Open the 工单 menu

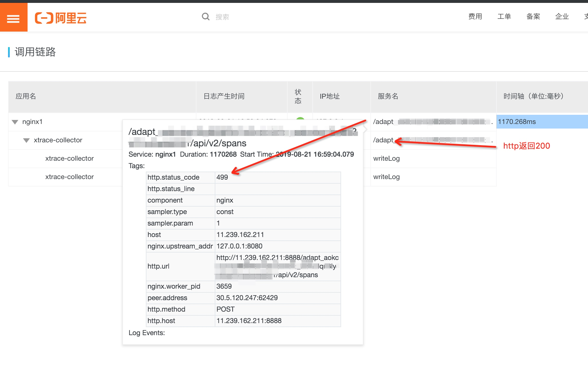click(504, 17)
